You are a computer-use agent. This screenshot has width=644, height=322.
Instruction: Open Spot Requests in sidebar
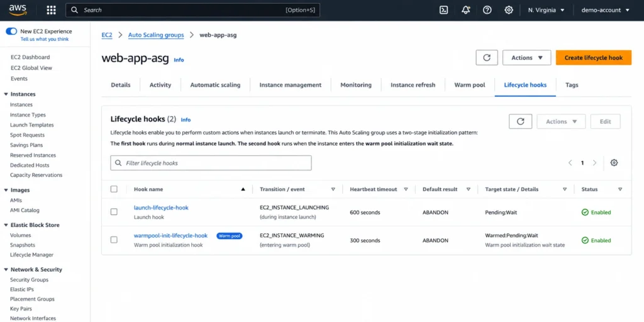(28, 135)
